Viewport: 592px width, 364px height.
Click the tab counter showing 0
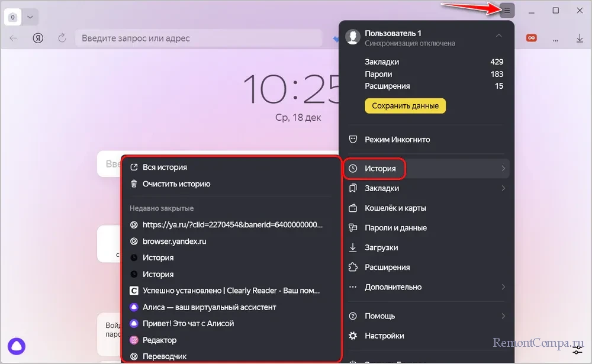[12, 17]
